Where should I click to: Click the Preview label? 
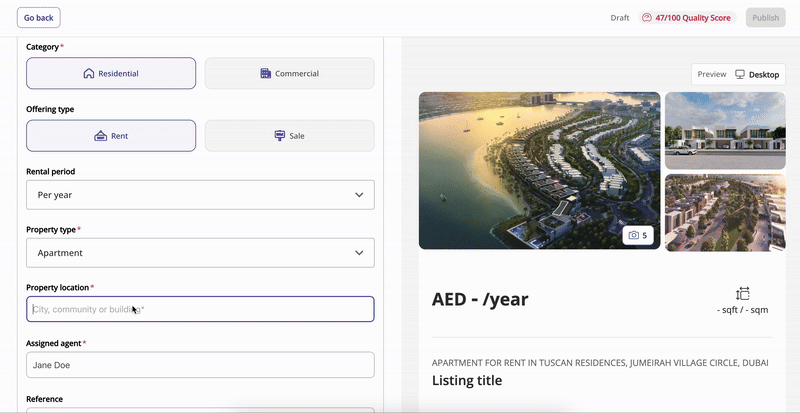pos(712,75)
